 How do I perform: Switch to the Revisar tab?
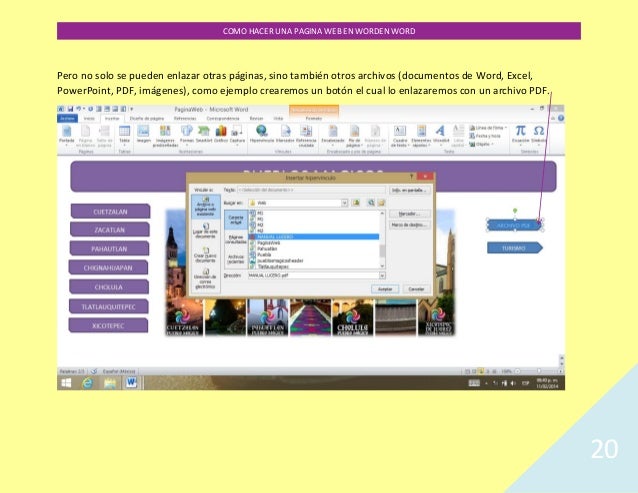tap(256, 118)
